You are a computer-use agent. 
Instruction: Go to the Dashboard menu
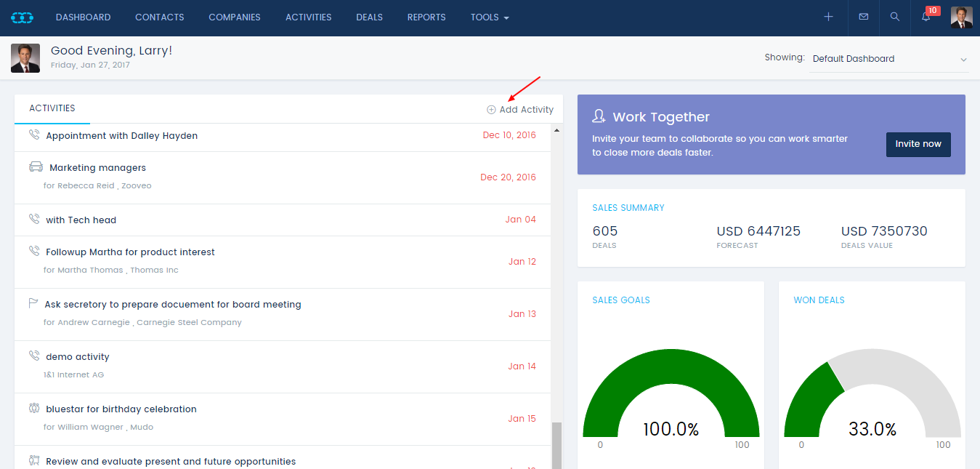84,17
